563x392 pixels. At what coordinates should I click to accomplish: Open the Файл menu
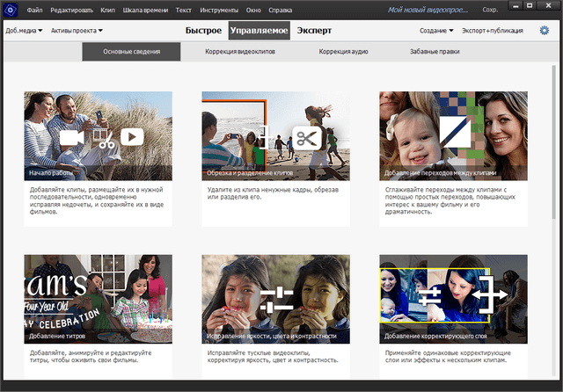34,10
